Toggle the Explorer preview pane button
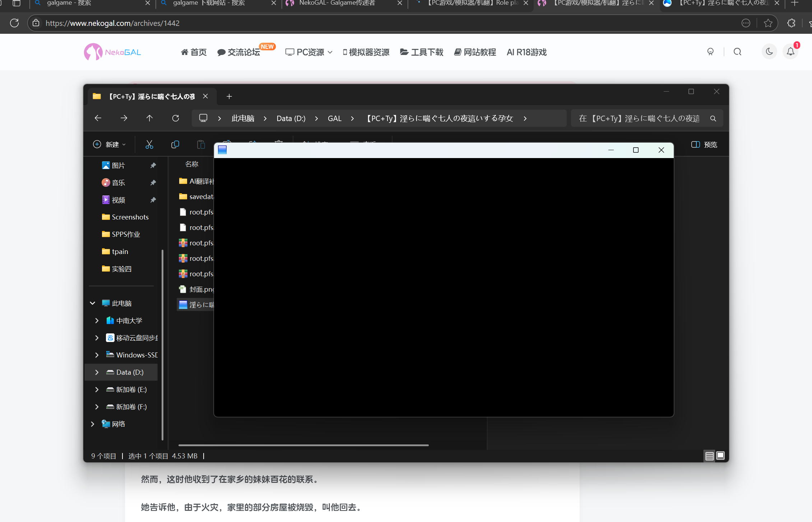This screenshot has width=812, height=522. [x=704, y=144]
